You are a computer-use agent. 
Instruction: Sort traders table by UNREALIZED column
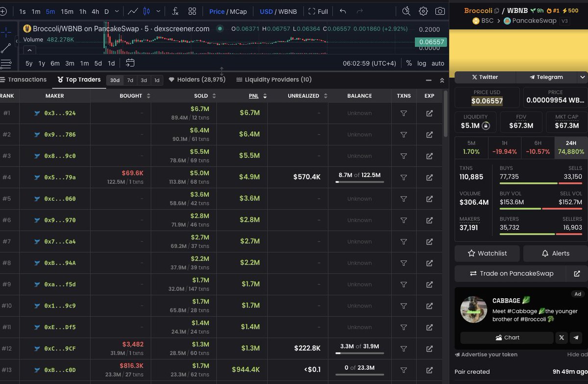click(307, 96)
